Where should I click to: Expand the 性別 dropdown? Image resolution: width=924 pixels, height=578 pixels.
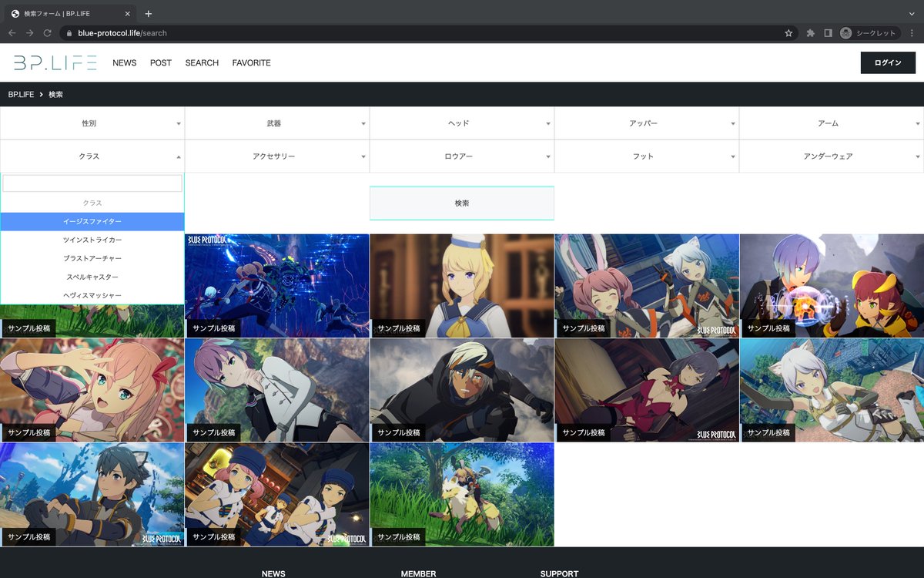tap(92, 123)
